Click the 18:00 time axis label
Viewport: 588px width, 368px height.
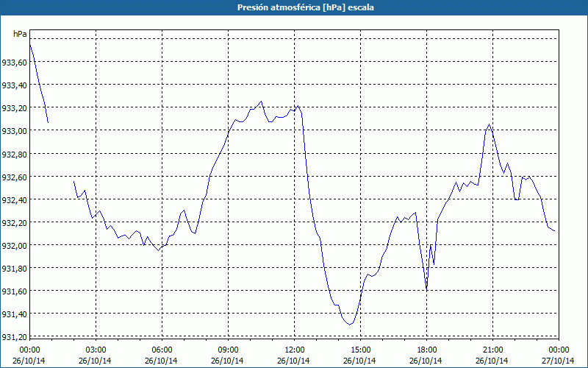point(427,350)
